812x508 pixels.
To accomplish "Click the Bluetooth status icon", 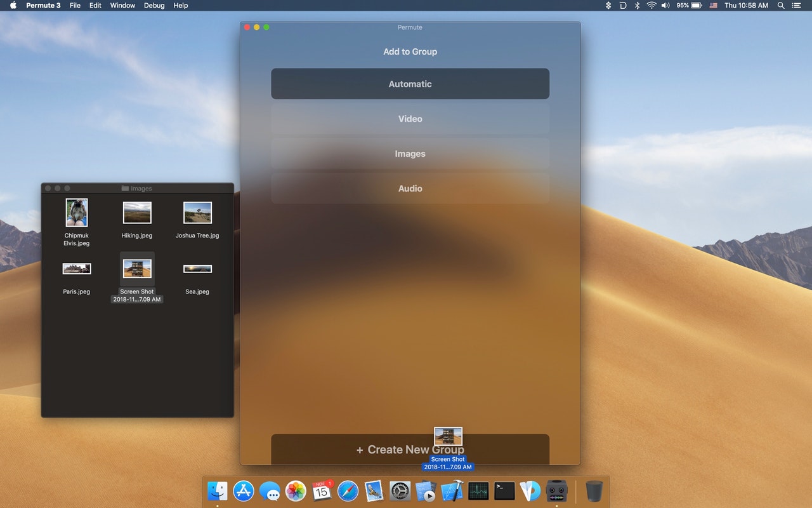I will click(636, 5).
